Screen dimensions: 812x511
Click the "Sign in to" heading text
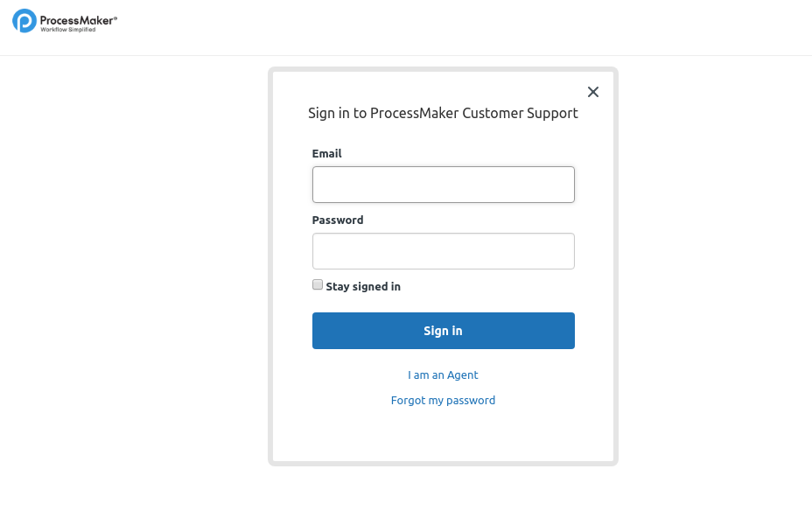pyautogui.click(x=337, y=114)
